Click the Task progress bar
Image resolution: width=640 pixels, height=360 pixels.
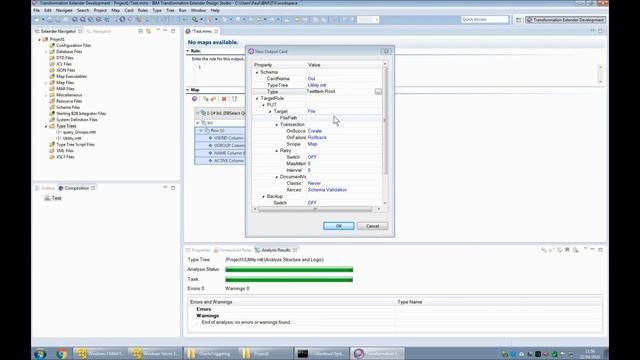289,279
